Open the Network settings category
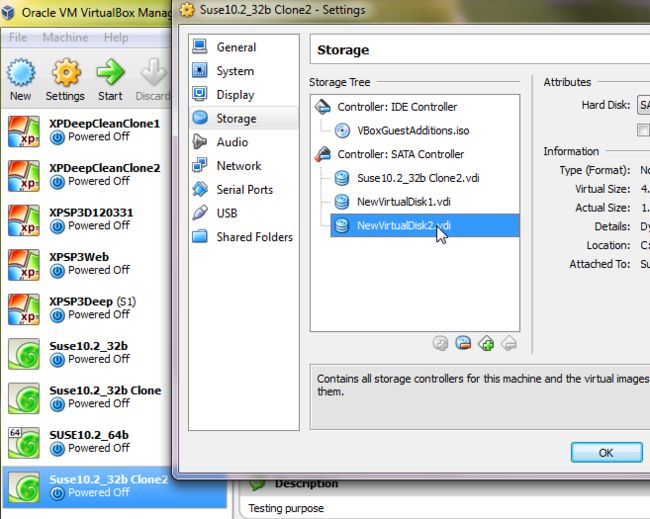Viewport: 650px width, 519px height. [x=243, y=166]
